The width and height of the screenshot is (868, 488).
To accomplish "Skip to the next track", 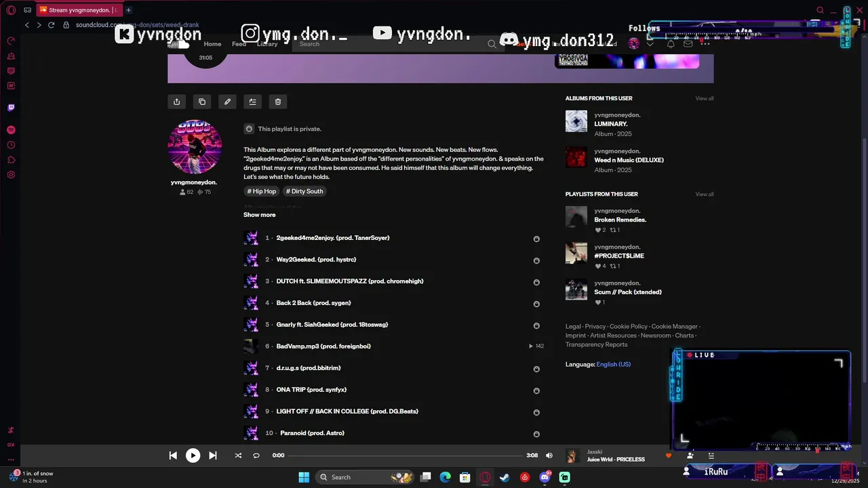I will [x=213, y=455].
